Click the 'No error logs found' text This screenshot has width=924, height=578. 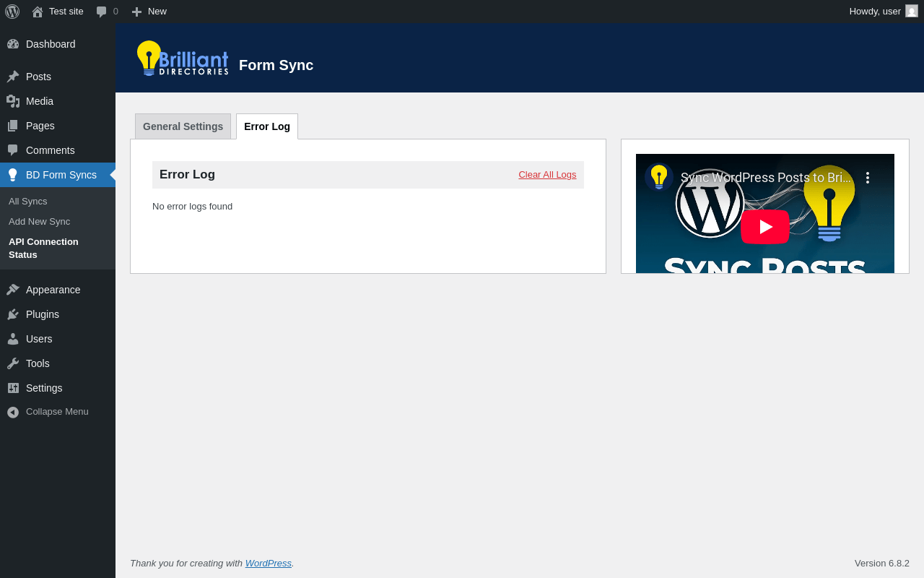pos(192,207)
